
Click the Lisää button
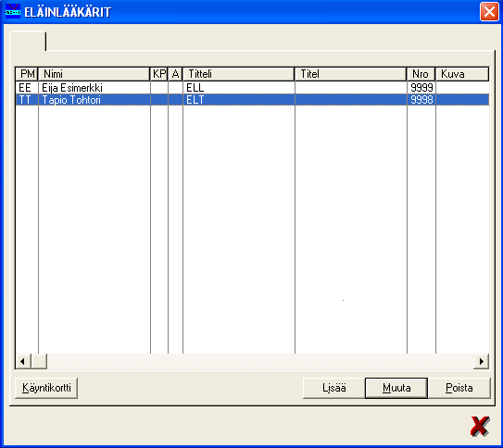coord(333,388)
